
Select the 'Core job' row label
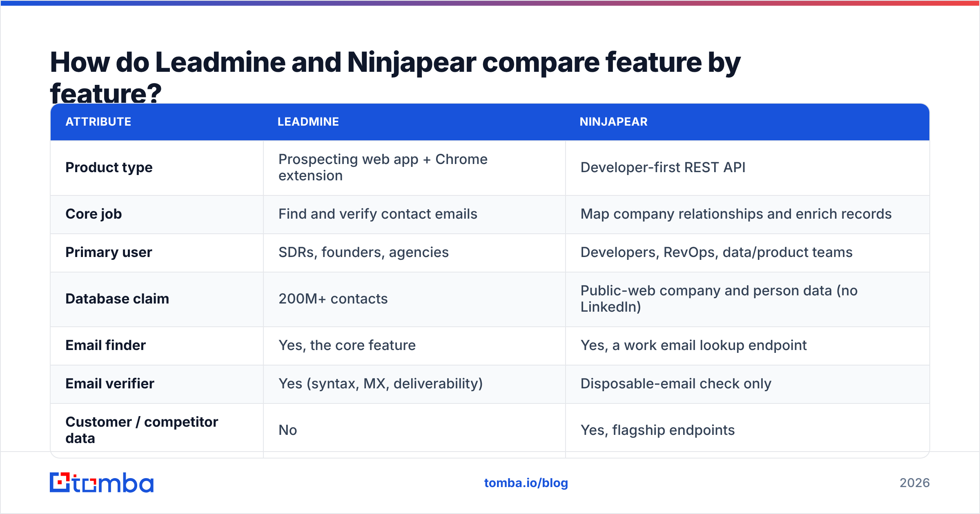pos(94,214)
